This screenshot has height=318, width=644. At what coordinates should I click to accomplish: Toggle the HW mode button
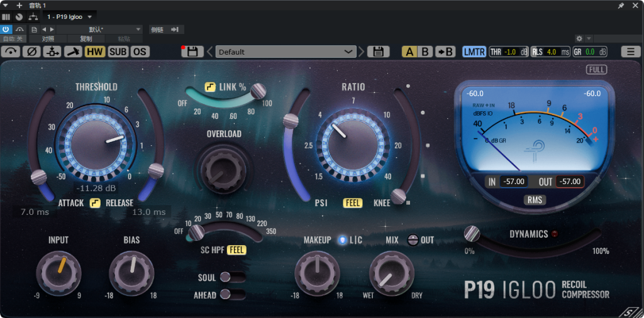click(96, 52)
